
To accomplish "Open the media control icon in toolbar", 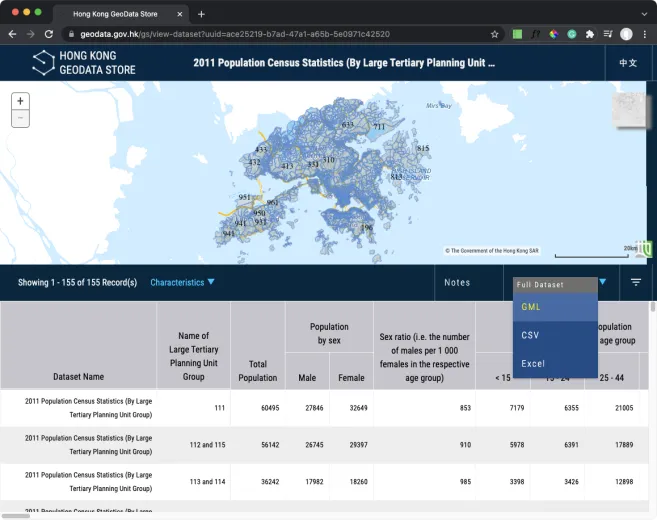I will click(x=607, y=33).
